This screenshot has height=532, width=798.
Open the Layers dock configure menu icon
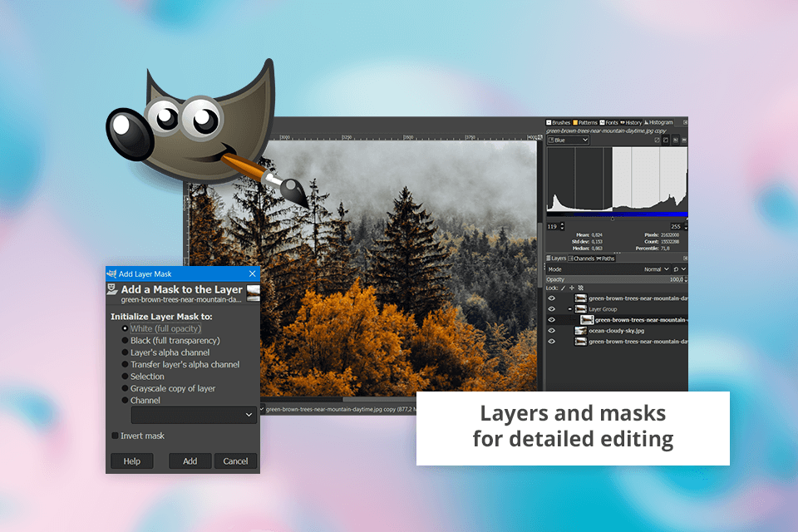[x=685, y=259]
